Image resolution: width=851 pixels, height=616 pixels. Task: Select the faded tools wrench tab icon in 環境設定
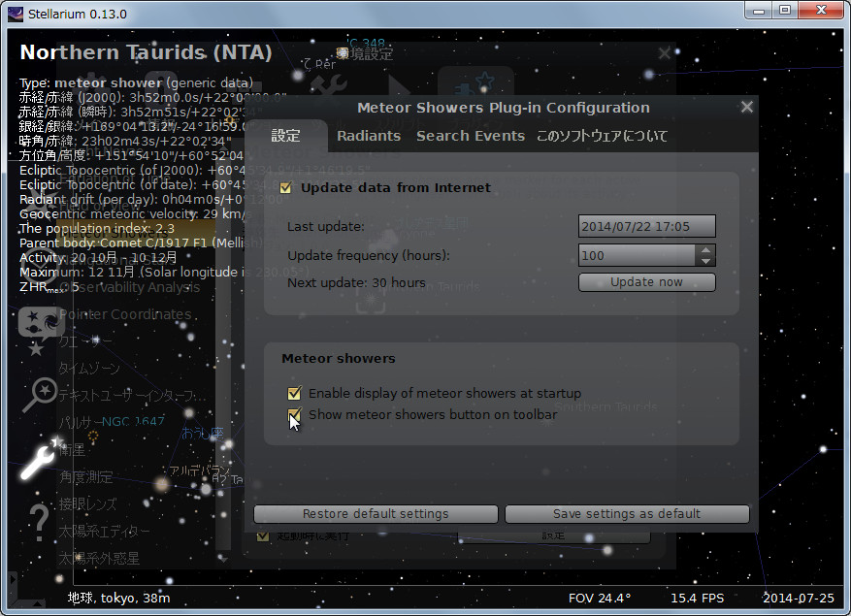coord(328,85)
